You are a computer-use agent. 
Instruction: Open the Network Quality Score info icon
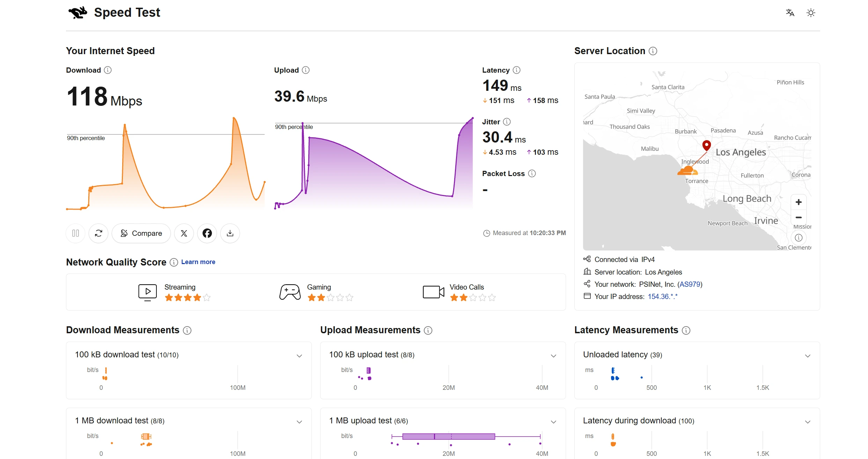point(174,262)
